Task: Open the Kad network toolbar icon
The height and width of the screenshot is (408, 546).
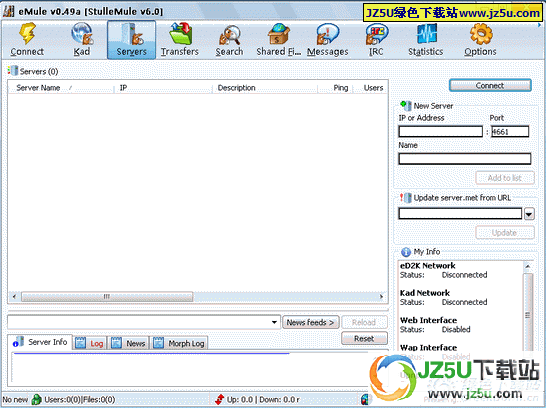Action: click(x=82, y=33)
